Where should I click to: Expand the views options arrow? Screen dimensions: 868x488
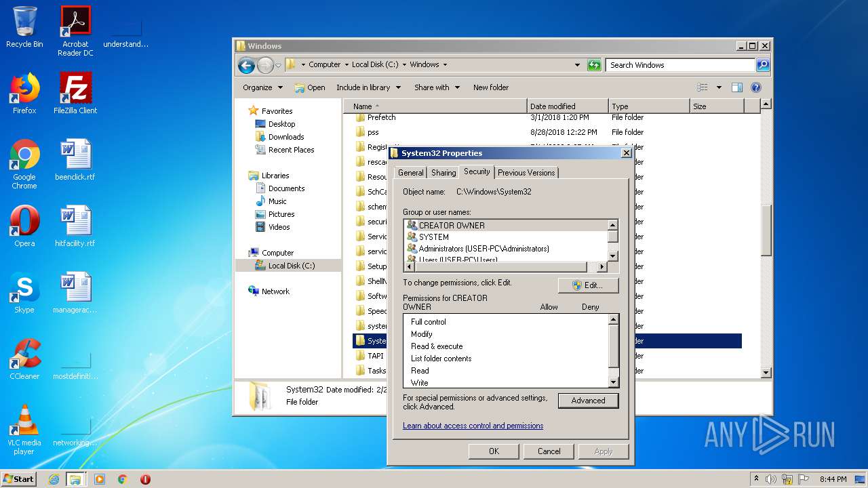click(x=719, y=87)
